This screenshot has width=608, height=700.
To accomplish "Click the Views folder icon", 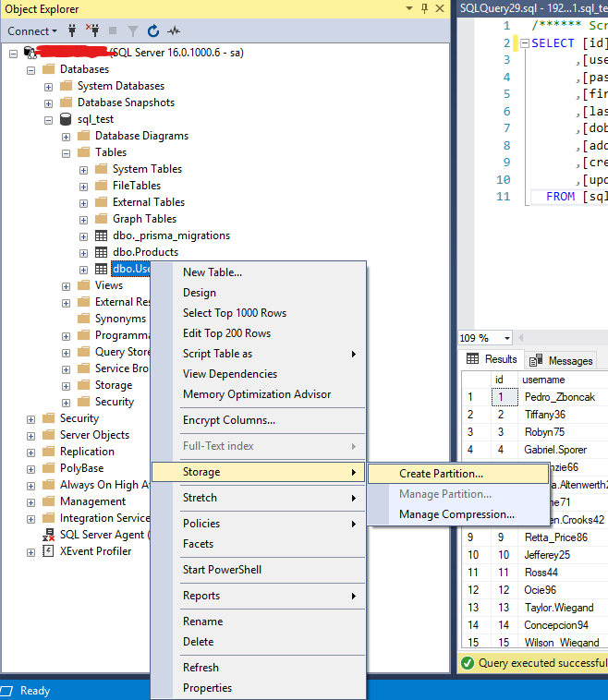I will point(83,285).
